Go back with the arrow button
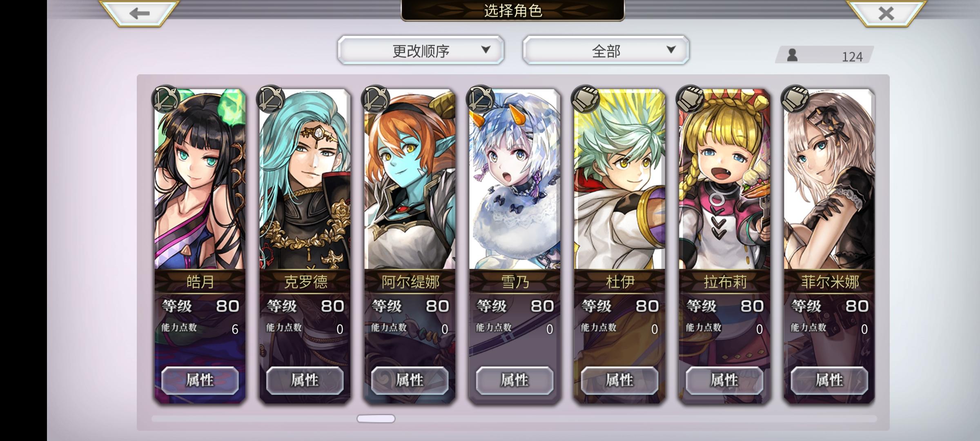The height and width of the screenshot is (441, 980). pos(139,13)
